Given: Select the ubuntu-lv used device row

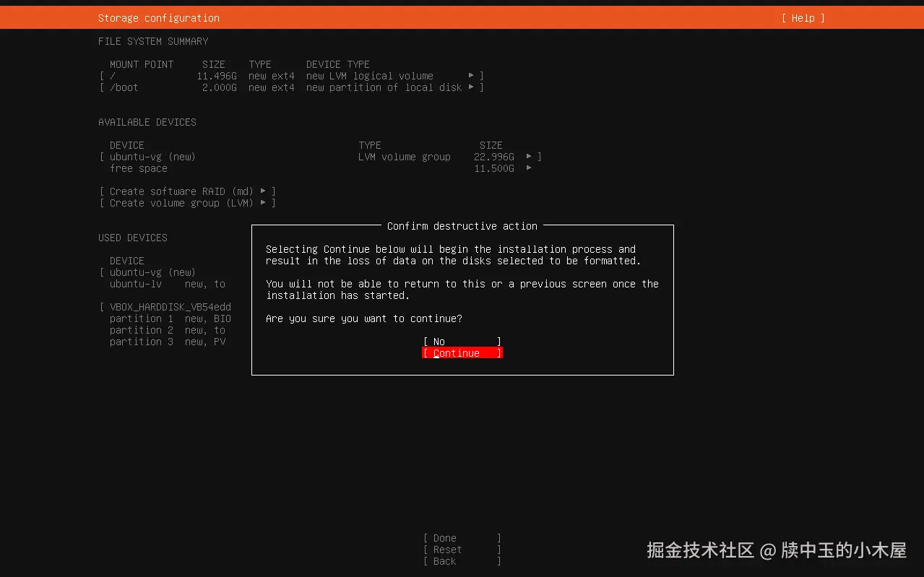Looking at the screenshot, I should pos(168,284).
